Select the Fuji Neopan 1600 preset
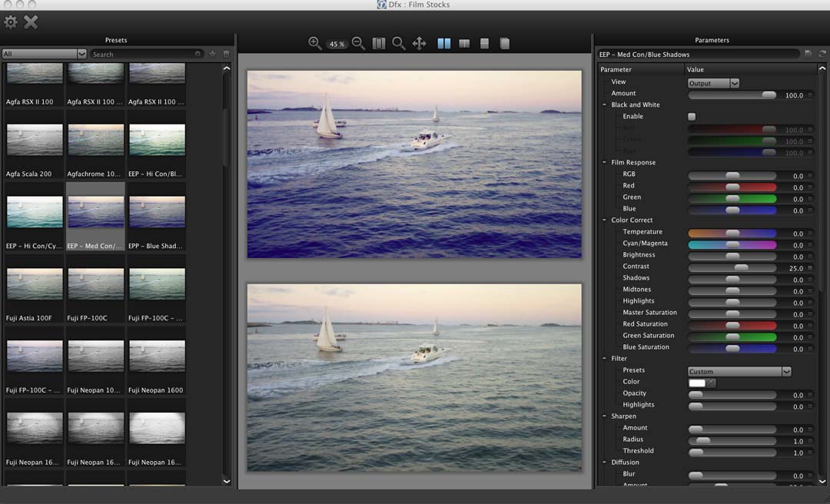This screenshot has width=830, height=504. 157,362
